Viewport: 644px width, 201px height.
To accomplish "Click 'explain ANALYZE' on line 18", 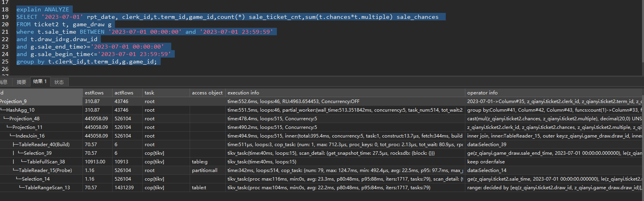I will [x=43, y=9].
